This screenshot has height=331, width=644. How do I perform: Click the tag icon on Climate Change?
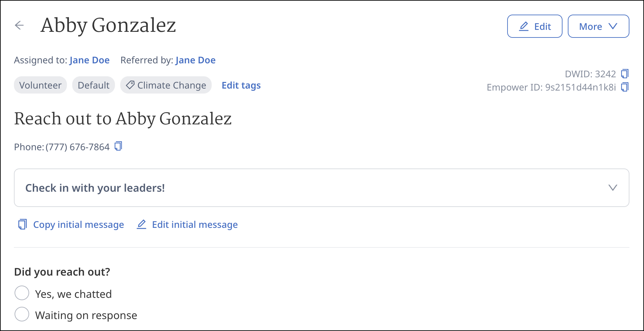coord(130,85)
